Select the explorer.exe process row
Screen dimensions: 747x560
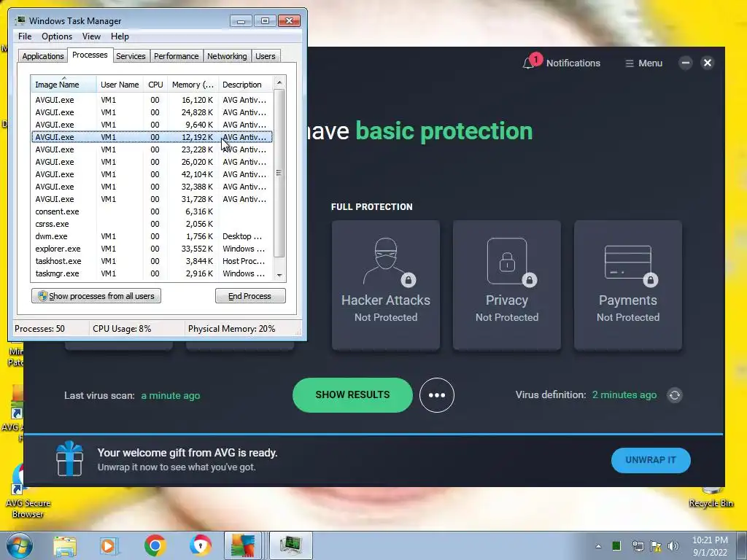pos(152,249)
